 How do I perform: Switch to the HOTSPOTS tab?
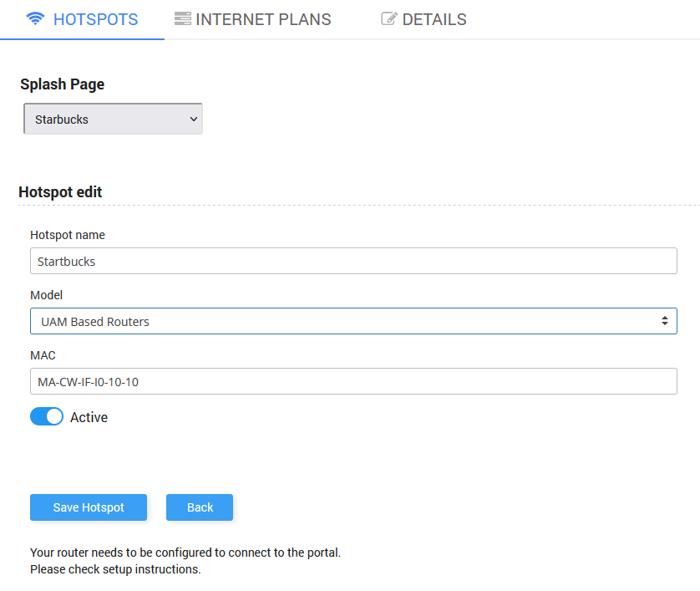(94, 19)
